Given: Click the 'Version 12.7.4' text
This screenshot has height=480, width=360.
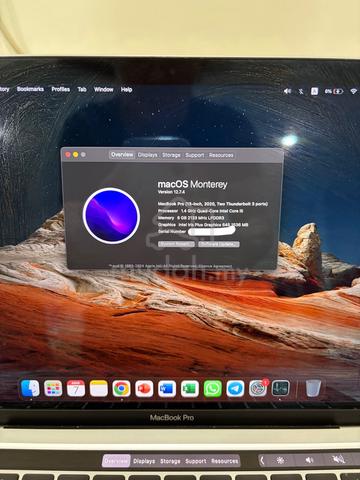Looking at the screenshot, I should [171, 192].
